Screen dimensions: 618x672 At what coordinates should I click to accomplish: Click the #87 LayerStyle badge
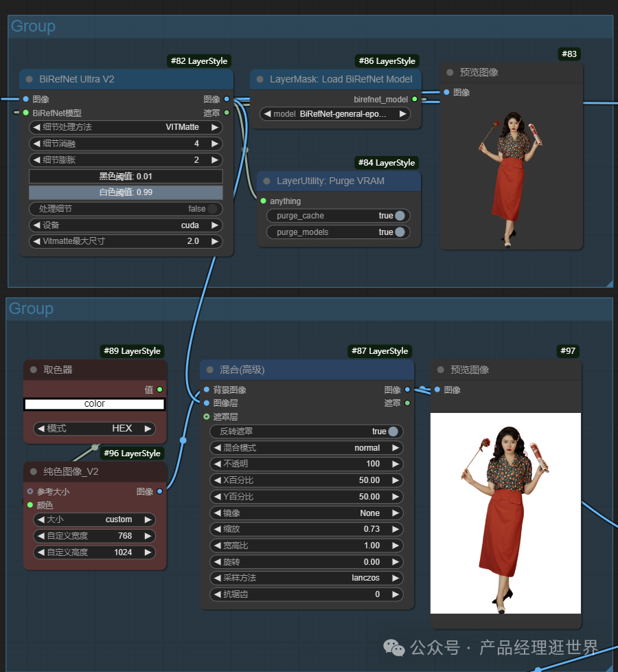point(380,351)
